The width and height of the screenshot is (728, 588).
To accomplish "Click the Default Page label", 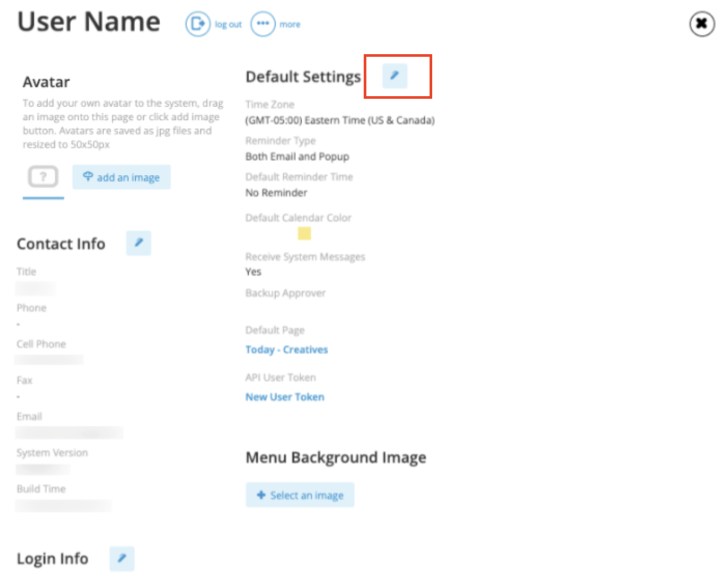I will pos(275,330).
